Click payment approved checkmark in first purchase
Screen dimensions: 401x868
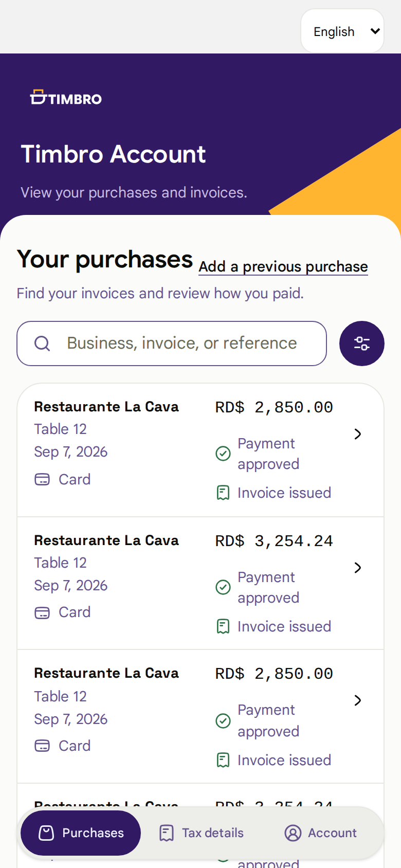pyautogui.click(x=223, y=454)
